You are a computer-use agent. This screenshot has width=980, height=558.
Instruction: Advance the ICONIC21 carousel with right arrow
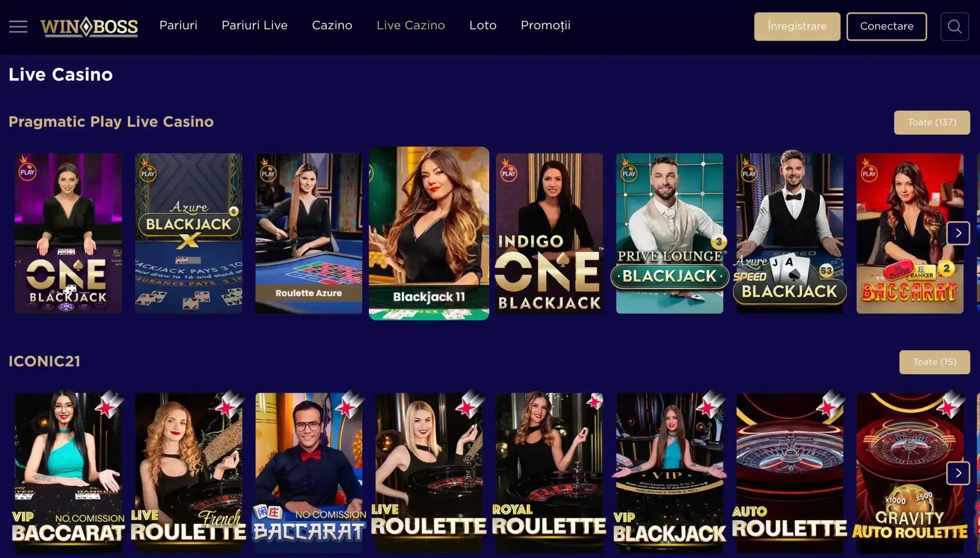click(958, 473)
